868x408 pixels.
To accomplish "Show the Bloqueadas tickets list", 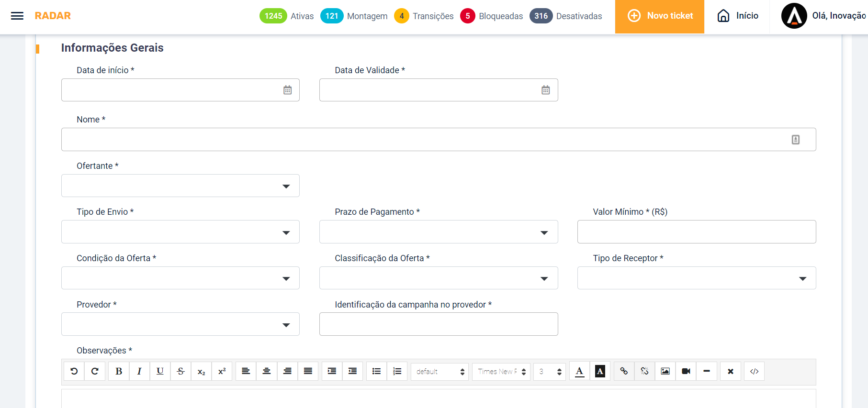I will pyautogui.click(x=492, y=16).
